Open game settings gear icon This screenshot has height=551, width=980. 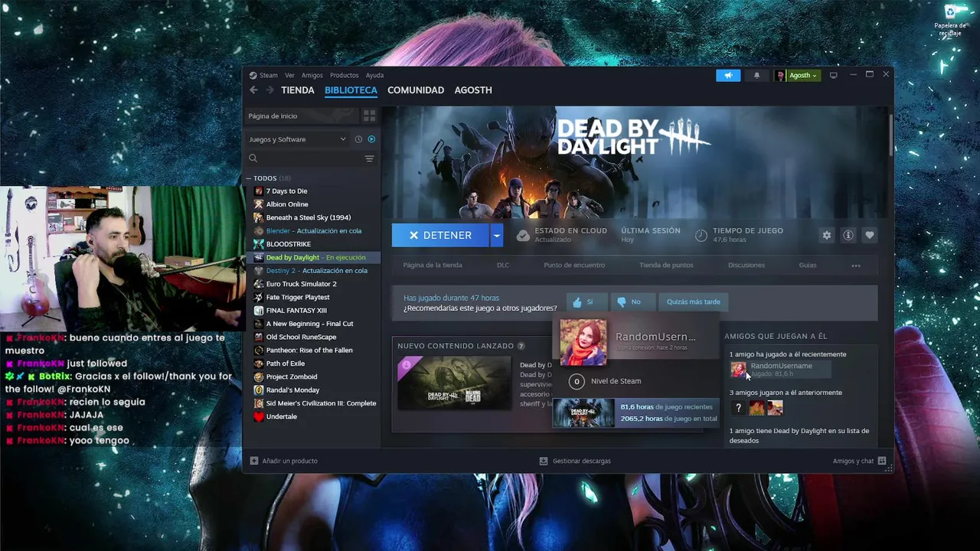(826, 235)
